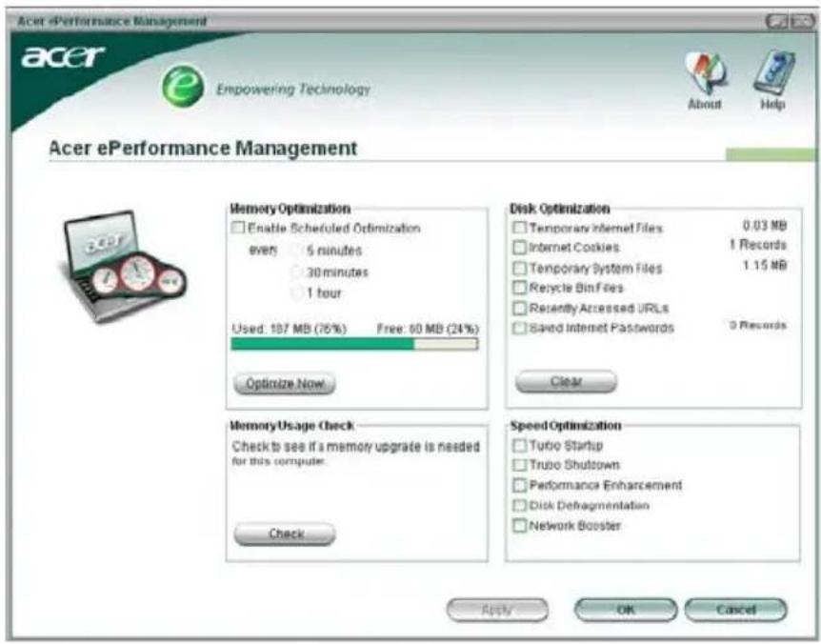
Task: Click the 'Acer ePerformance Management' page heading
Action: (203, 149)
